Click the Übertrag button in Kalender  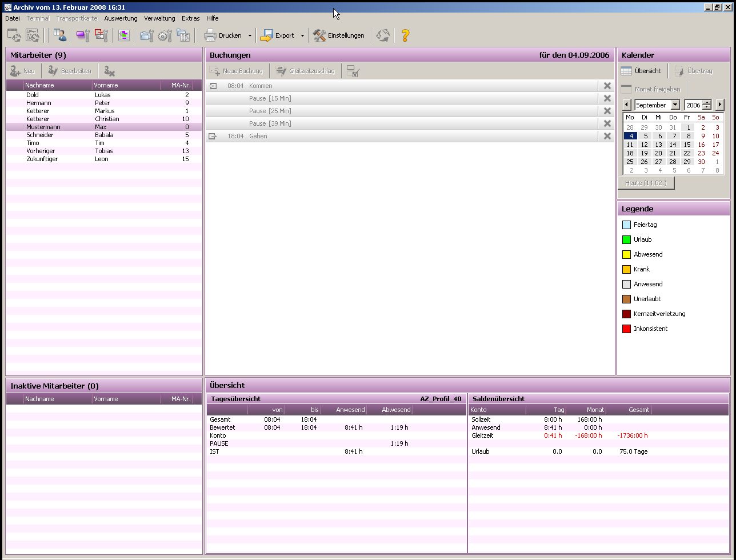click(694, 71)
